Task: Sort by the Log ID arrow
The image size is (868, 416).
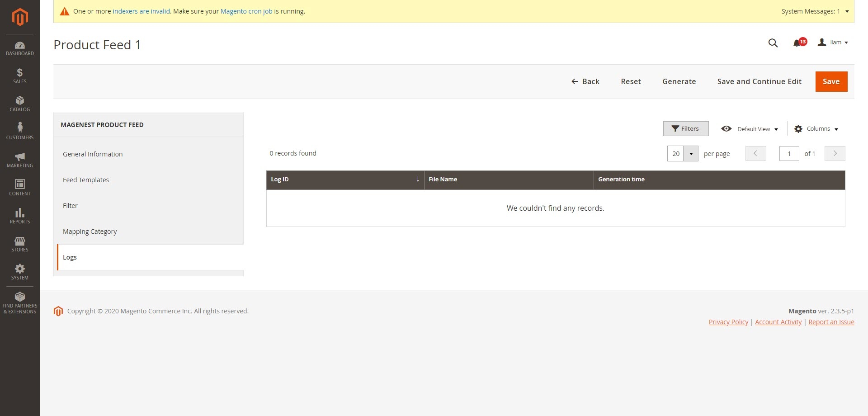Action: tap(418, 179)
